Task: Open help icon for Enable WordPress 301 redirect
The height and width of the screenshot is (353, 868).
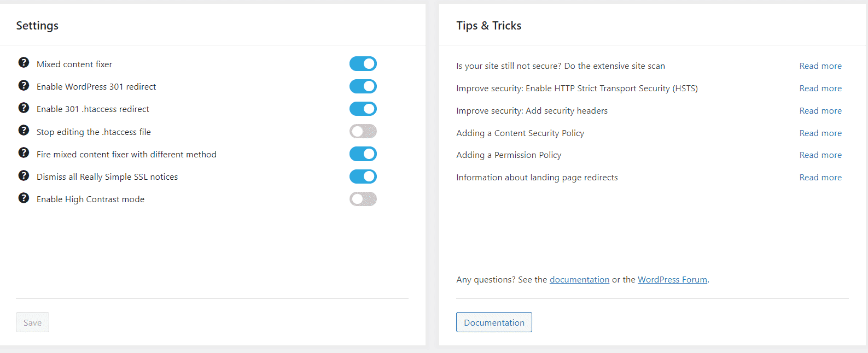Action: (x=24, y=85)
